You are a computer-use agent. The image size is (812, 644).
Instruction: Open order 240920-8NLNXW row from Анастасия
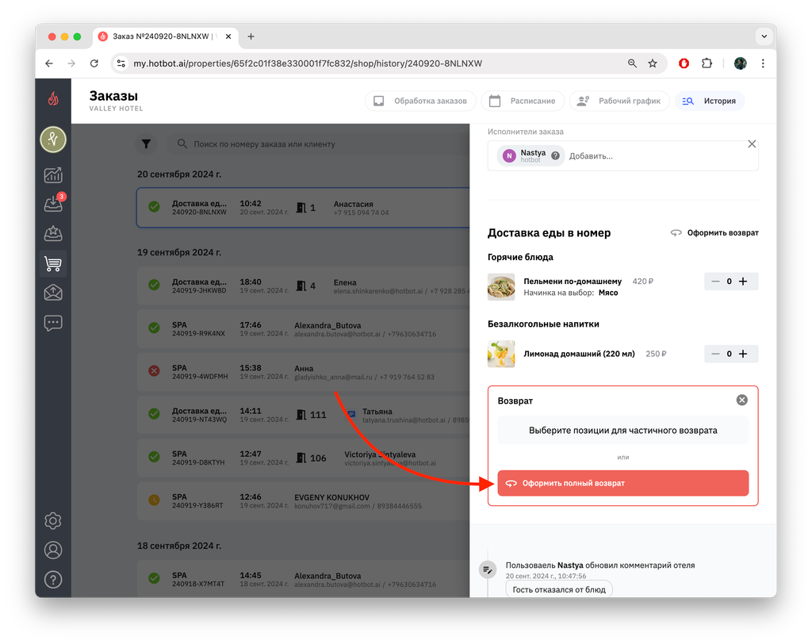coord(303,208)
